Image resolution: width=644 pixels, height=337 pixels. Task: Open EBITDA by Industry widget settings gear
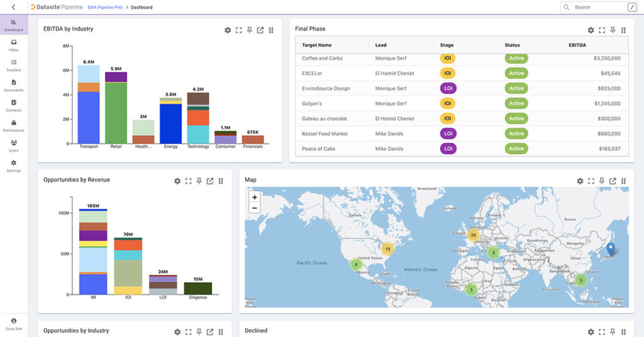coord(228,30)
